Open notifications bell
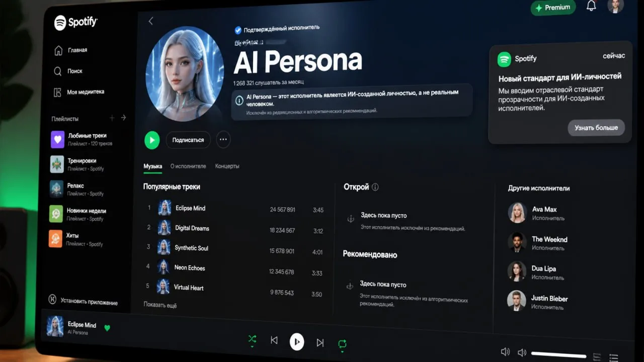 [x=591, y=7]
